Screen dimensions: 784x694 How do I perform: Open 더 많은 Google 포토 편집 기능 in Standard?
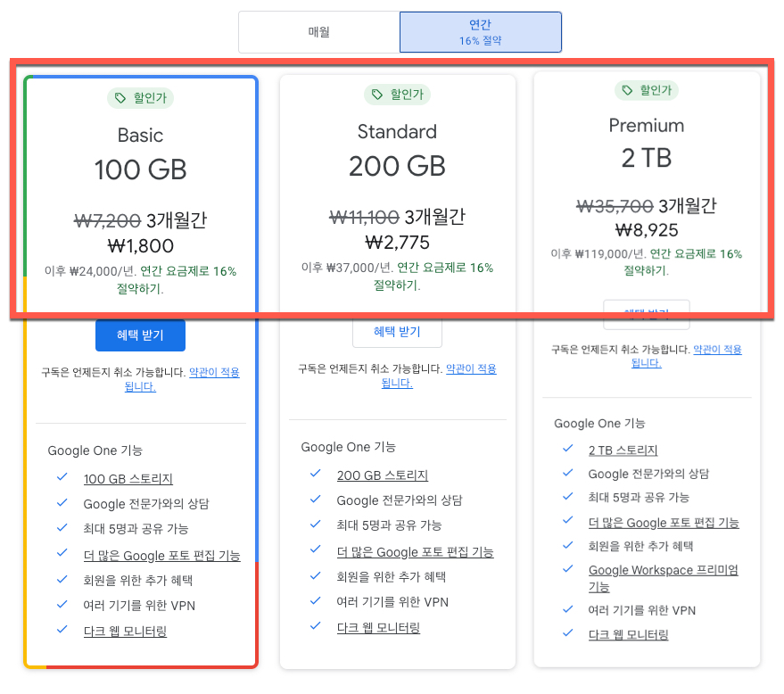416,551
